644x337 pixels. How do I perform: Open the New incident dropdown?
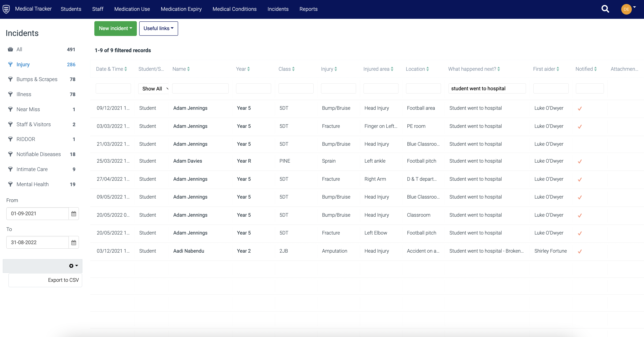coord(115,28)
